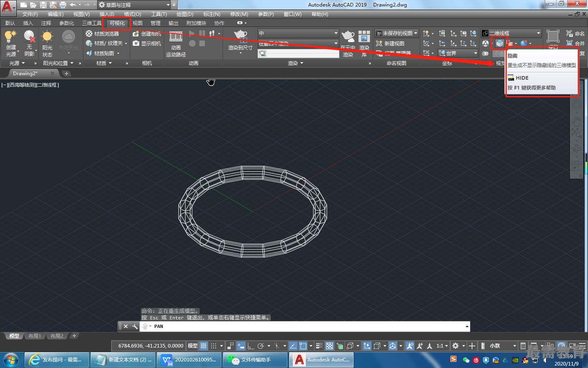Click the viewport label [西南等轴测]
Screen dimensions: 588x368
22,85
